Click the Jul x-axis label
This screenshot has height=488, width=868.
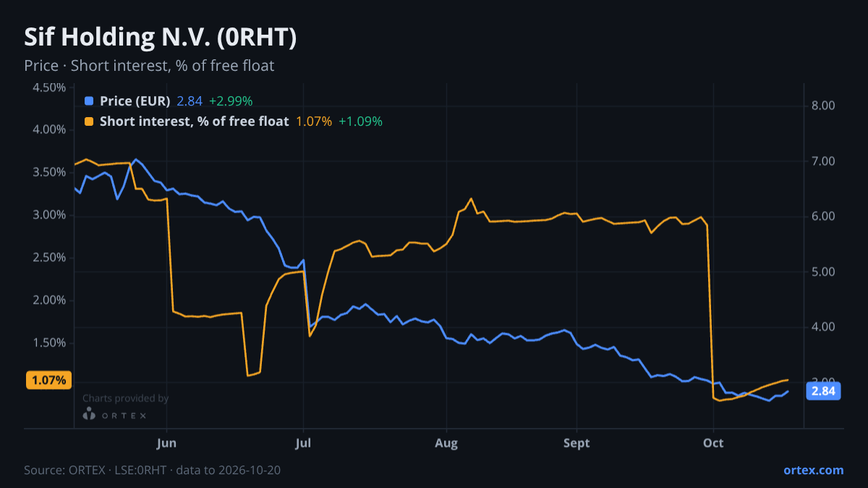304,443
